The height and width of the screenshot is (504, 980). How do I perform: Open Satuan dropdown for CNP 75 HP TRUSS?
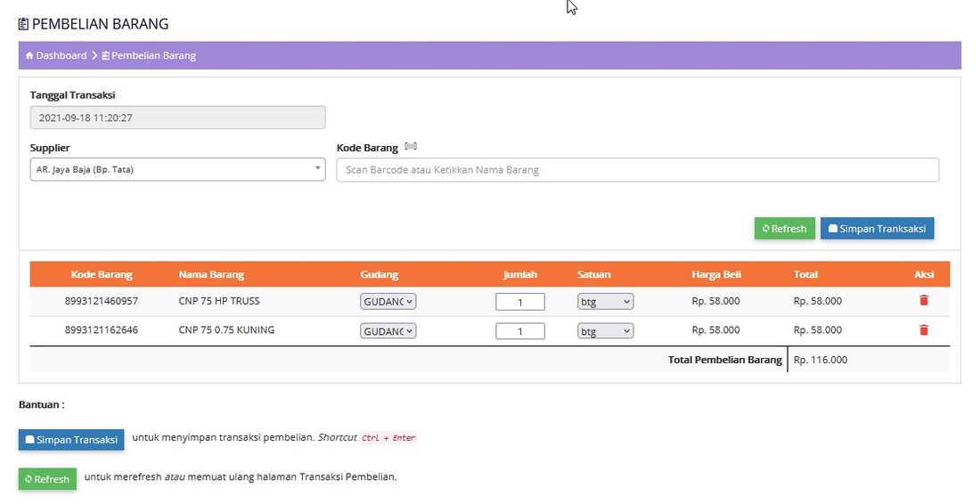coord(605,302)
